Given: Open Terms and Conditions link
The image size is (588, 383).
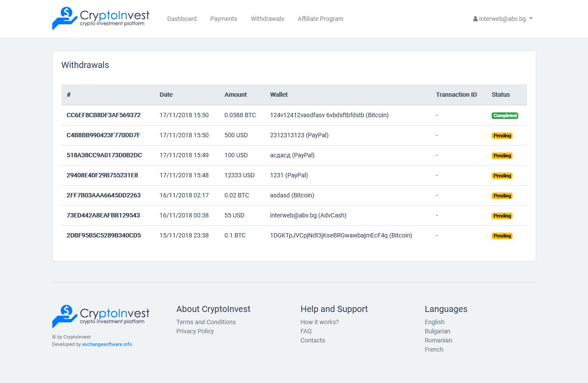Looking at the screenshot, I should point(206,322).
